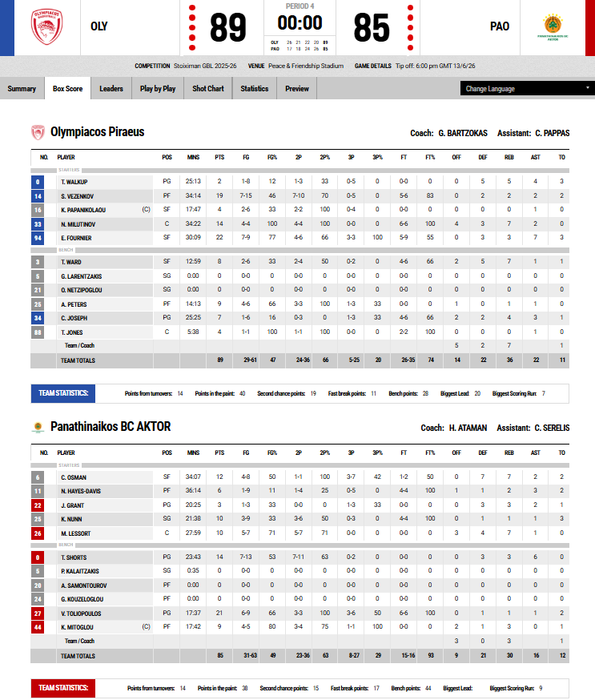Click J. GRANT in the Panathinaikos starters
Viewport: 595px width, 700px height.
point(72,506)
